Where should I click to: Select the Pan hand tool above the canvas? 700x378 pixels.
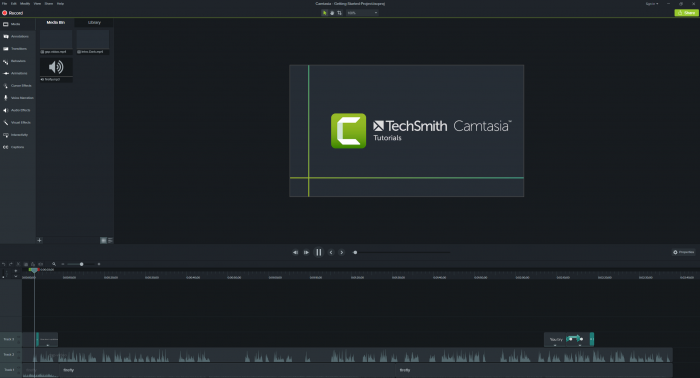pyautogui.click(x=332, y=13)
